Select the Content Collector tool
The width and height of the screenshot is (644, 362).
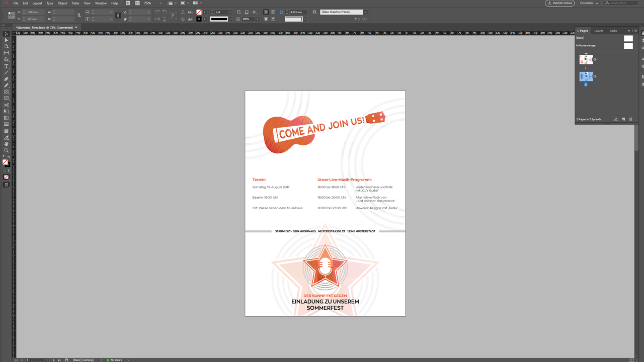[7, 59]
